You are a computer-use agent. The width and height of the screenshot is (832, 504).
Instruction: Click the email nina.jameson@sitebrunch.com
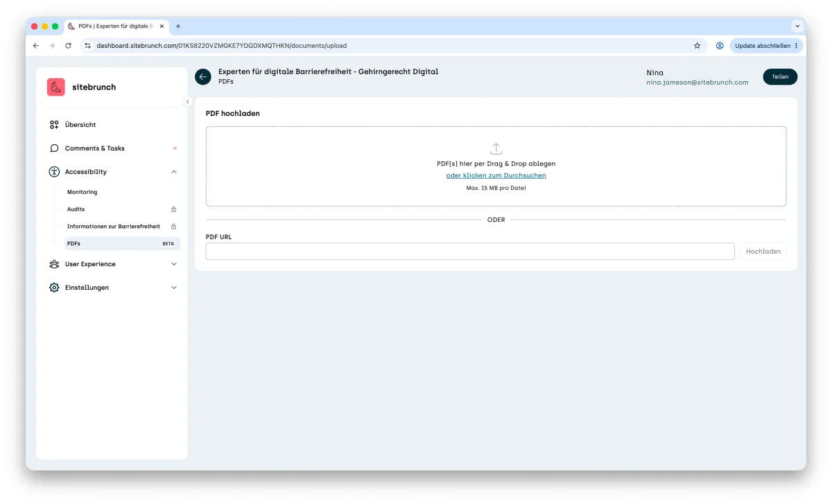697,82
